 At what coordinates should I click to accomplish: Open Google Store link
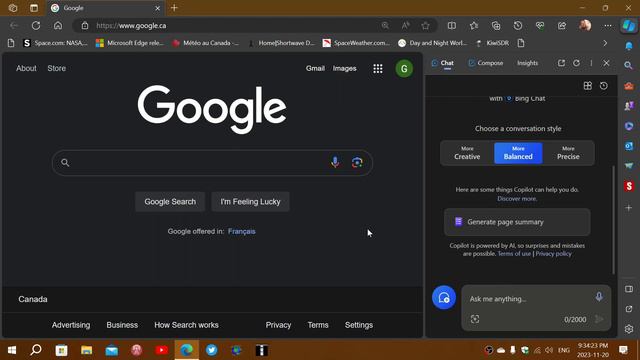point(56,68)
